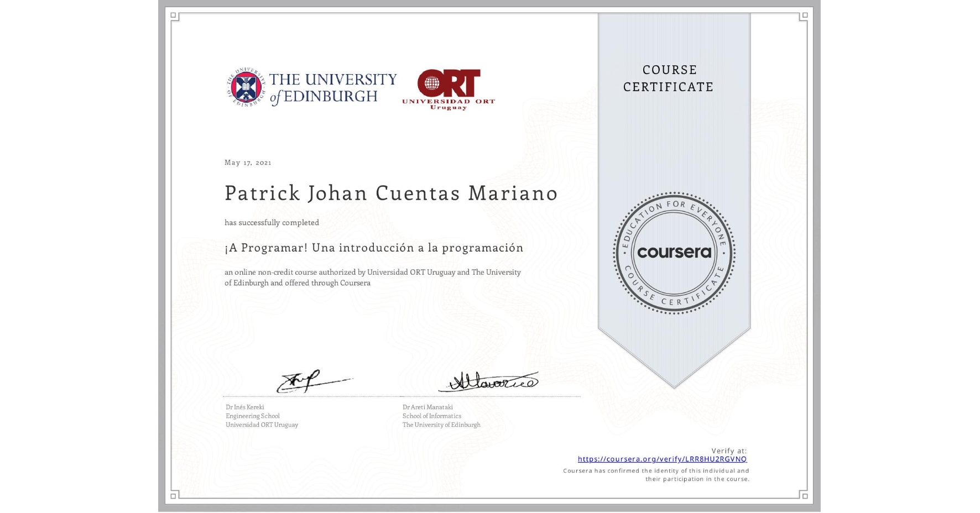
Task: Click Dr Areti Manataki's signature
Action: click(489, 381)
